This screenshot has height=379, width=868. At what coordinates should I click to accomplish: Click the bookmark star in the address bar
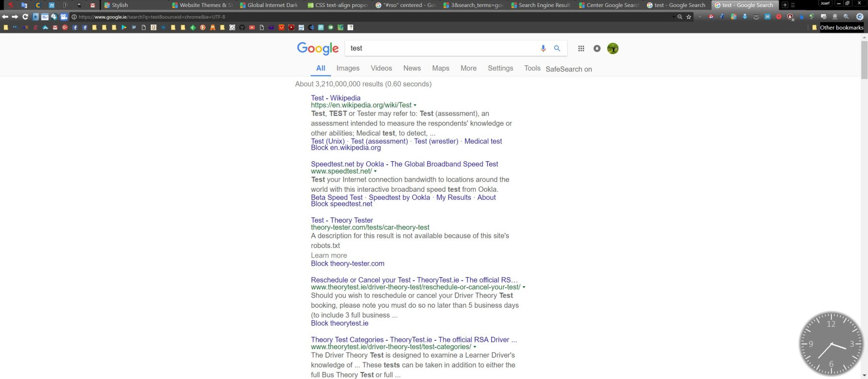pos(689,17)
